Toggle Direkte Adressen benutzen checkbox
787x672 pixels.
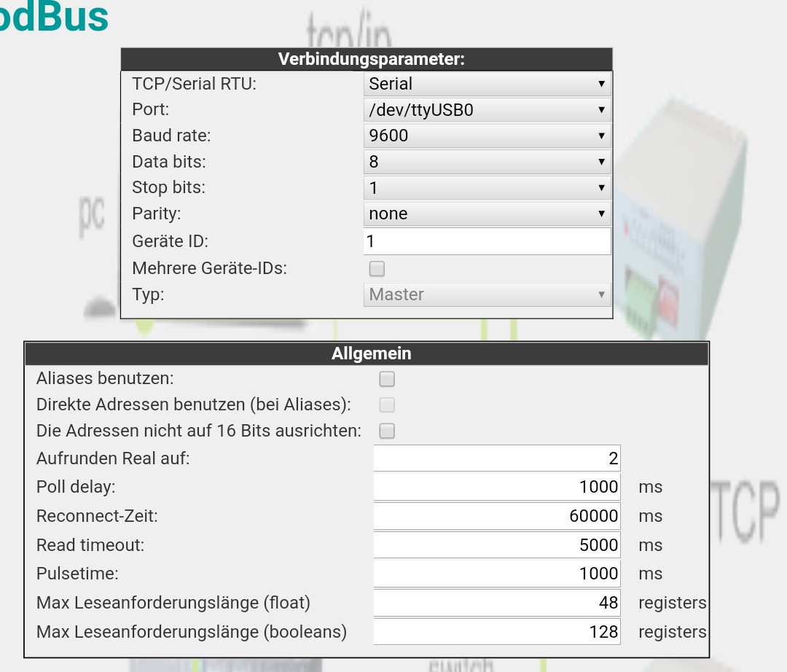(387, 405)
